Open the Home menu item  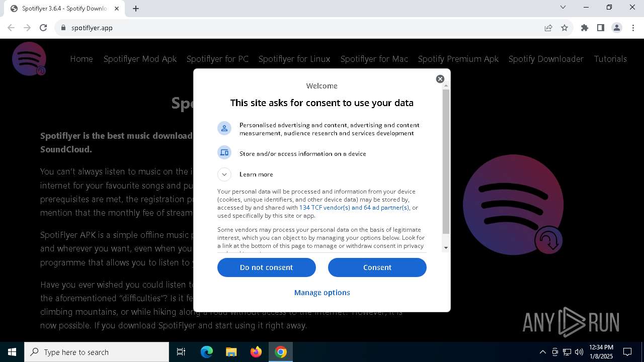click(x=82, y=59)
